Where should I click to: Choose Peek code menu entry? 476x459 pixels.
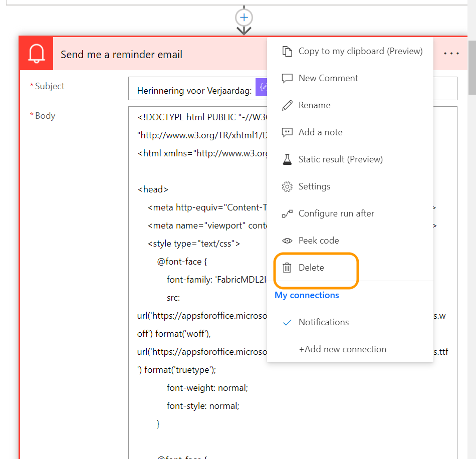coord(319,241)
